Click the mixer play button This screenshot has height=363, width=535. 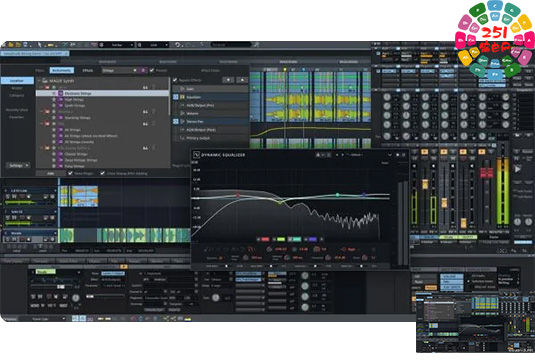click(518, 169)
